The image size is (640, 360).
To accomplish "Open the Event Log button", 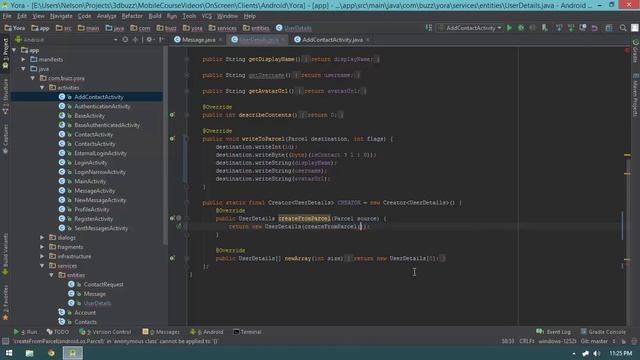I will 553,332.
